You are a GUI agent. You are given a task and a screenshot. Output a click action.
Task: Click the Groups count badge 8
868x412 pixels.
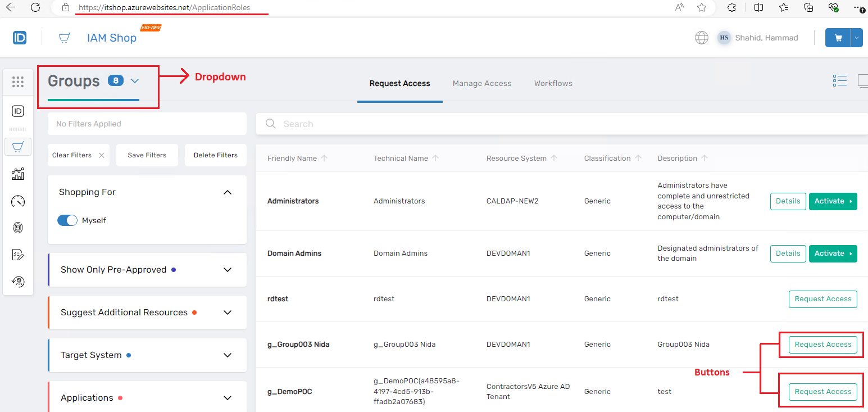[115, 81]
